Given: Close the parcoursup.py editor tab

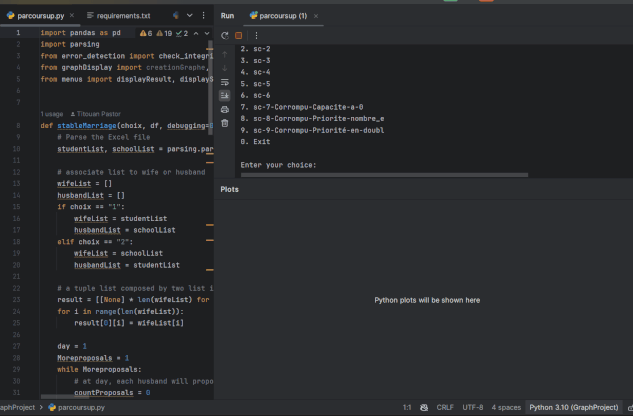Looking at the screenshot, I should pyautogui.click(x=71, y=16).
